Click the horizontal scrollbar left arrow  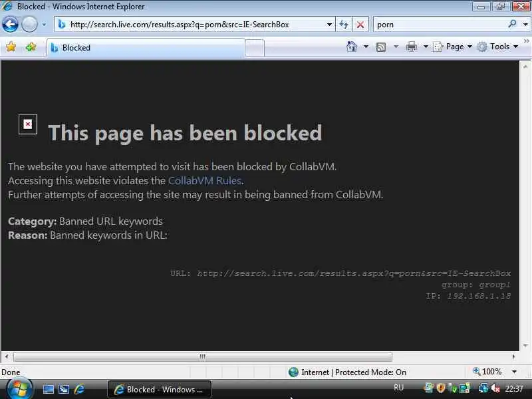tap(7, 356)
